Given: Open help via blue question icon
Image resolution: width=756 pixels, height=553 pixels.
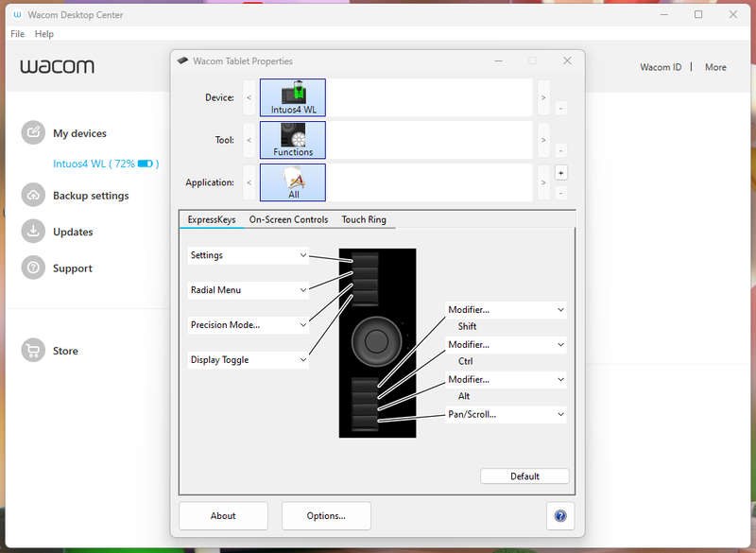Looking at the screenshot, I should pyautogui.click(x=560, y=516).
